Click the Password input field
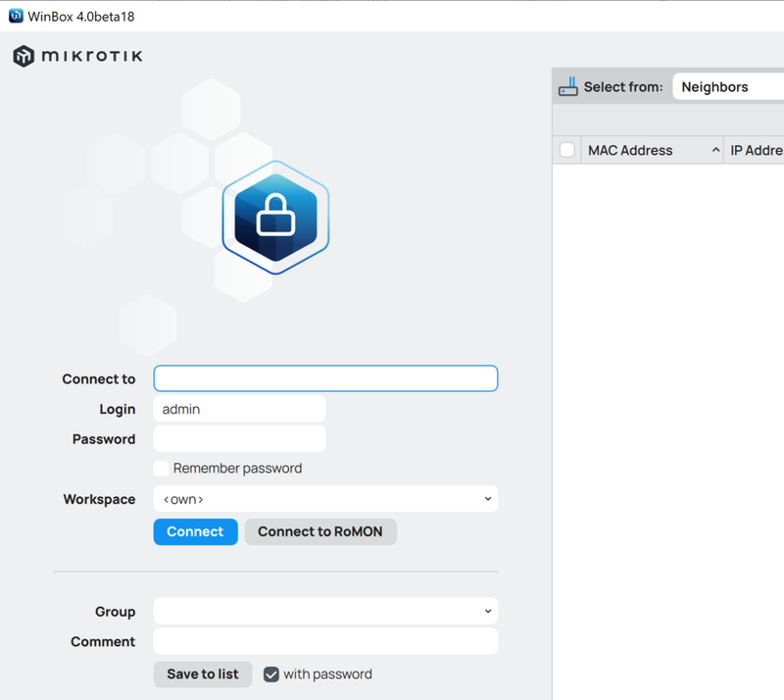The height and width of the screenshot is (700, 784). click(x=239, y=439)
